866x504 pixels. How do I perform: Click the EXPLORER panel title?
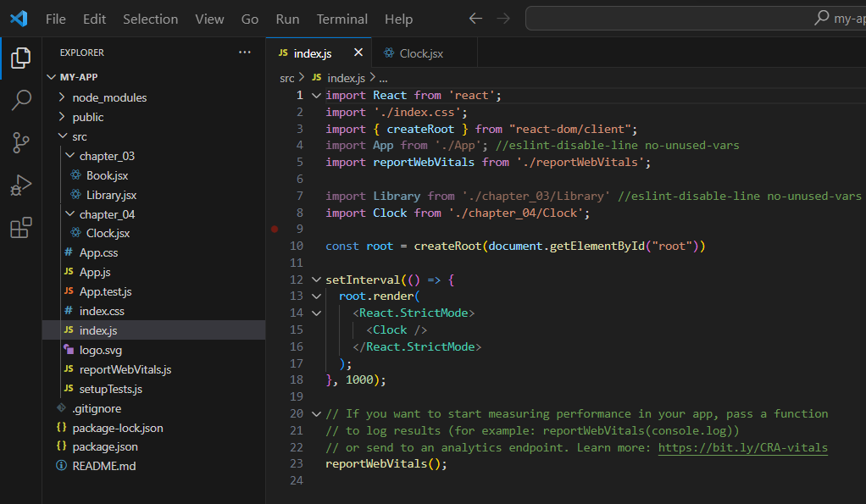81,53
